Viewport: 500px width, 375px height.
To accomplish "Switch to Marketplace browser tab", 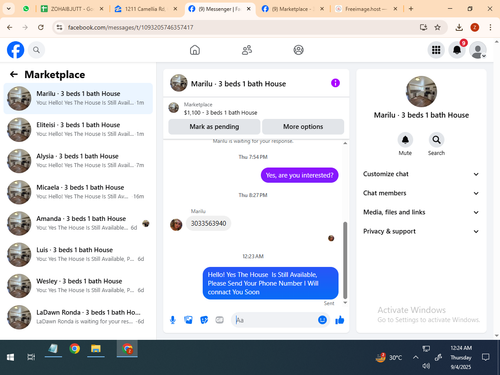I will (292, 9).
